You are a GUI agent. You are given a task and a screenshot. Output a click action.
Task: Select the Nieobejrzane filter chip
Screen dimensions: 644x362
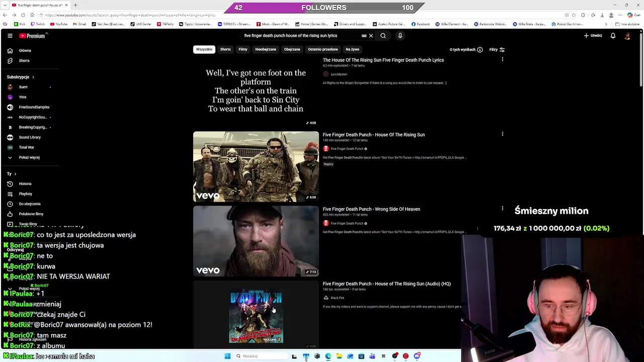[265, 49]
